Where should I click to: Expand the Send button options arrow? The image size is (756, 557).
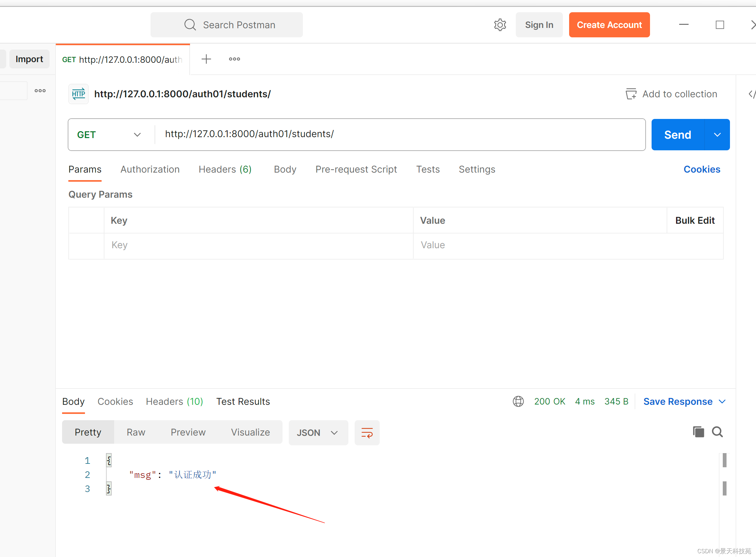click(717, 135)
